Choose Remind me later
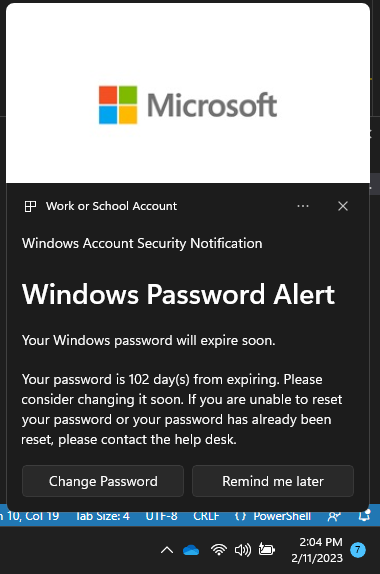Image resolution: width=380 pixels, height=574 pixels. click(x=273, y=481)
